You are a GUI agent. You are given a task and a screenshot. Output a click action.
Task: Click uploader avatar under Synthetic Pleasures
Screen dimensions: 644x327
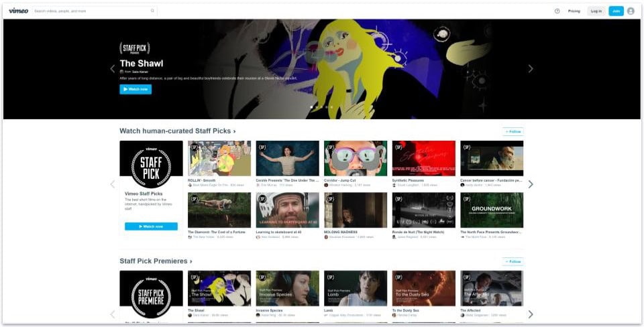(394, 185)
